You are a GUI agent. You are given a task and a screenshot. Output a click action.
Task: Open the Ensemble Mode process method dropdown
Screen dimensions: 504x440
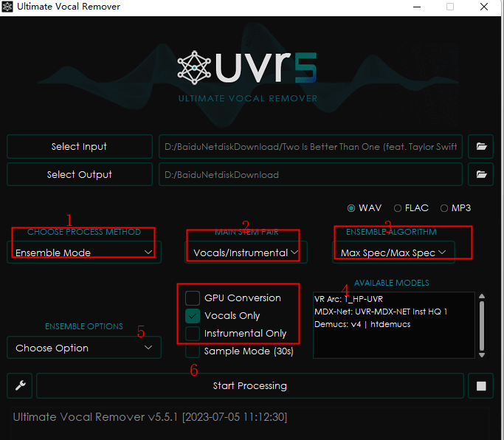coord(84,252)
